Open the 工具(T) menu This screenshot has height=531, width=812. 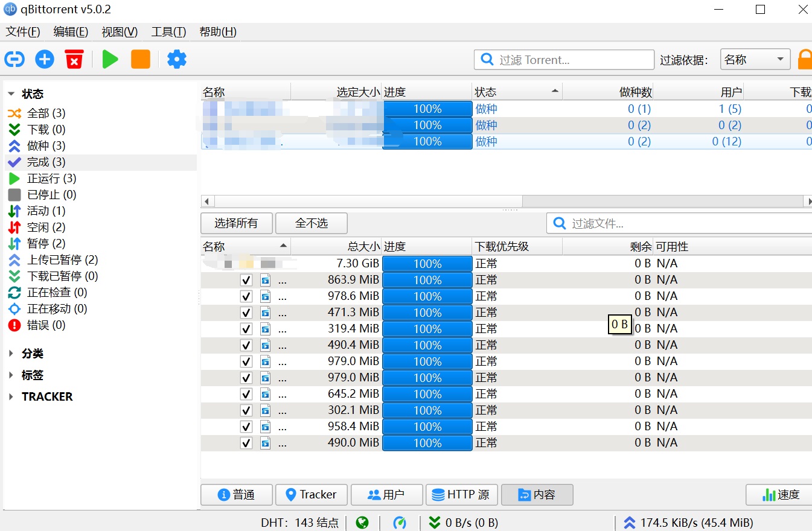[x=168, y=32]
